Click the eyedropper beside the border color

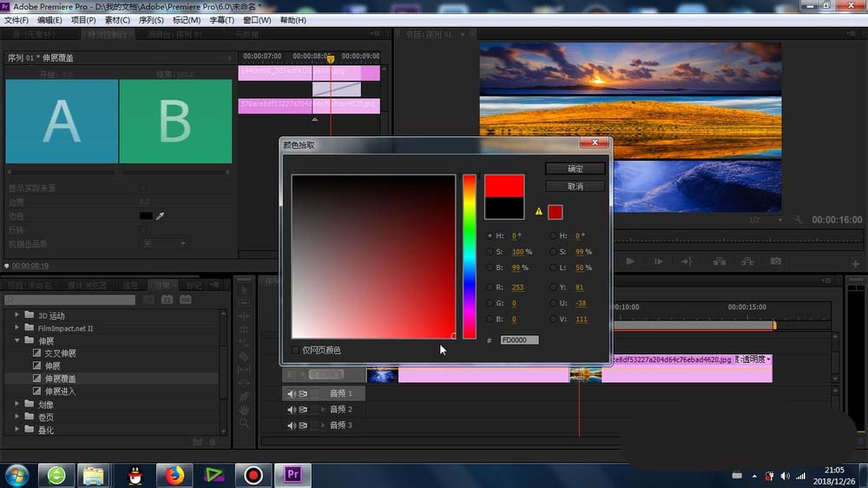click(160, 216)
